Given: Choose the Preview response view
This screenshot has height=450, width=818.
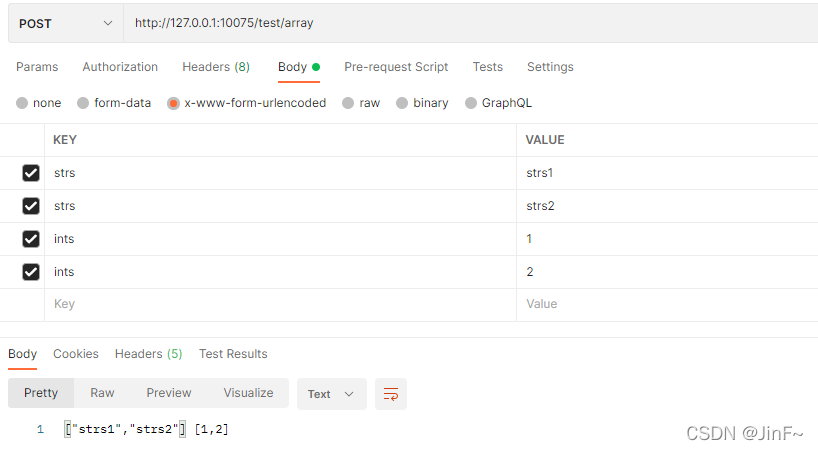Looking at the screenshot, I should (169, 393).
